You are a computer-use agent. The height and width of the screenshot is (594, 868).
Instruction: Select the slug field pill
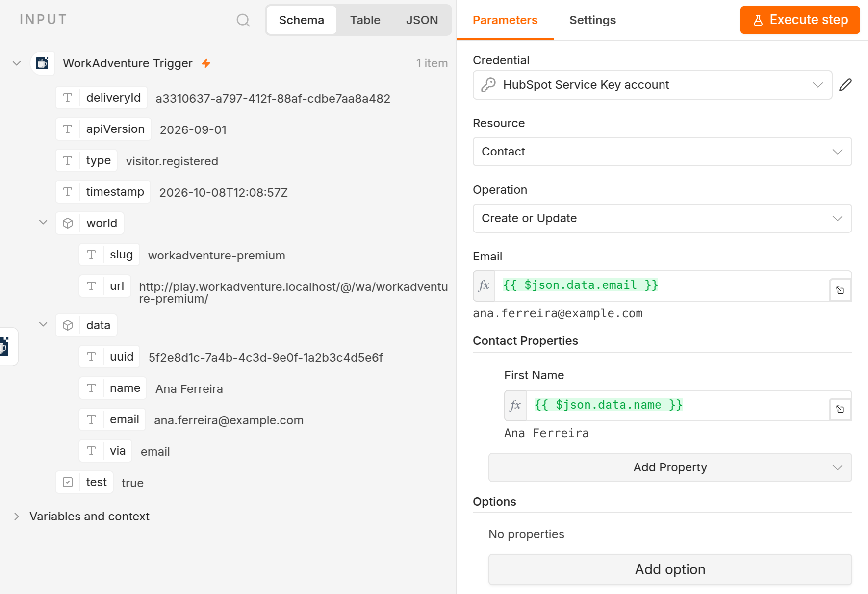pyautogui.click(x=109, y=255)
